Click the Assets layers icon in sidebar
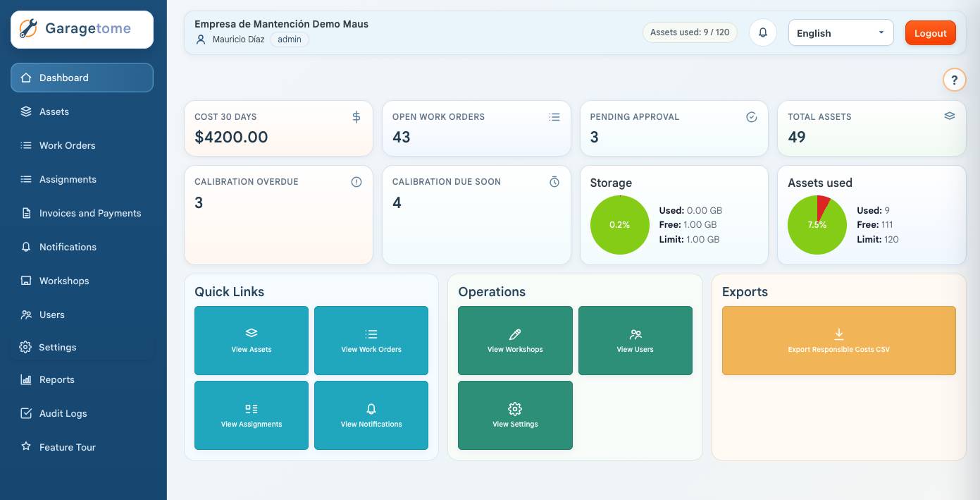This screenshot has height=500, width=980. pyautogui.click(x=26, y=111)
